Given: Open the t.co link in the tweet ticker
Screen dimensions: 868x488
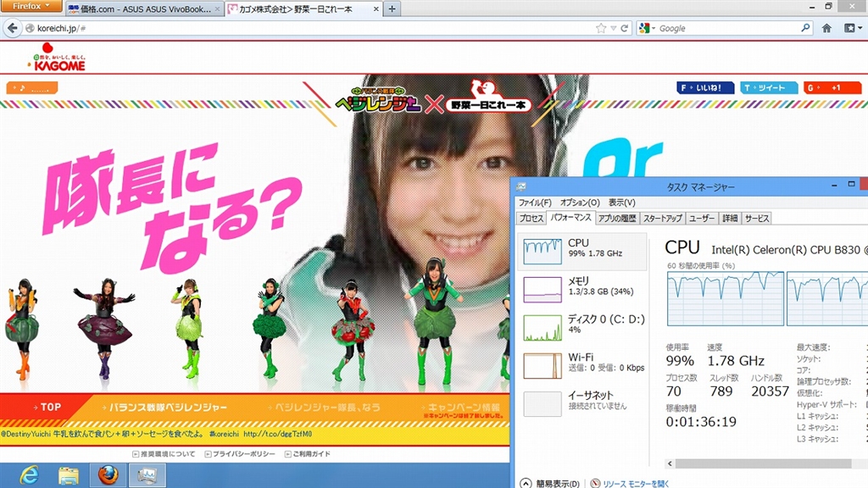Looking at the screenshot, I should click(278, 435).
